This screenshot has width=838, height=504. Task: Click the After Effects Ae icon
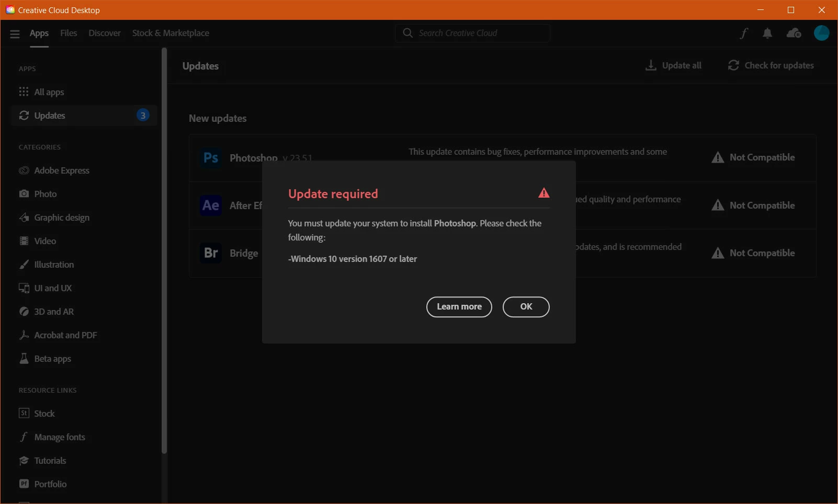click(x=211, y=205)
